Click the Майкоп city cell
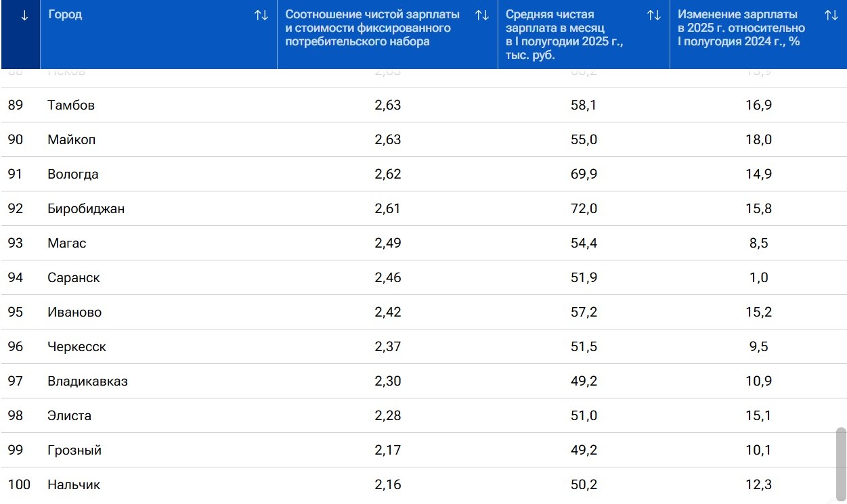The height and width of the screenshot is (504, 847). coord(72,140)
